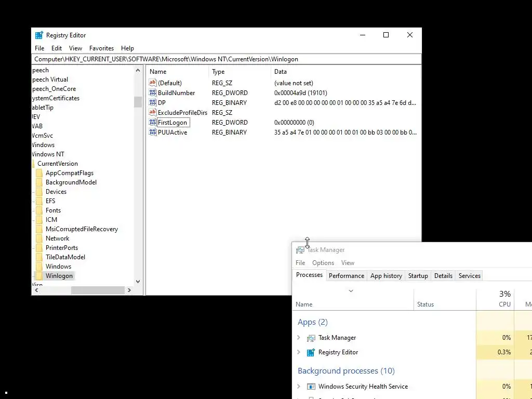The height and width of the screenshot is (399, 532).
Task: Open the View menu in Registry Editor
Action: pyautogui.click(x=75, y=48)
